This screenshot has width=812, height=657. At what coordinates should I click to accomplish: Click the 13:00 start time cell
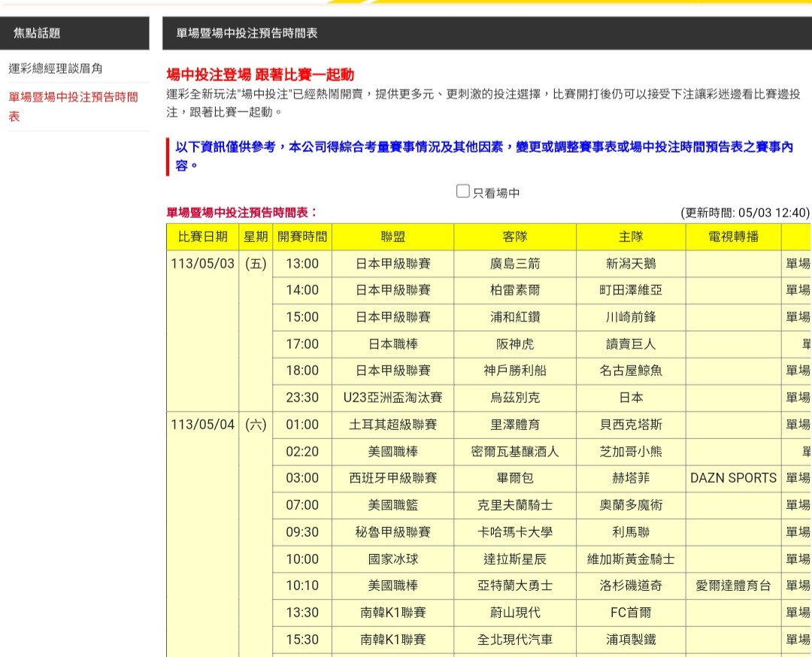click(x=302, y=264)
